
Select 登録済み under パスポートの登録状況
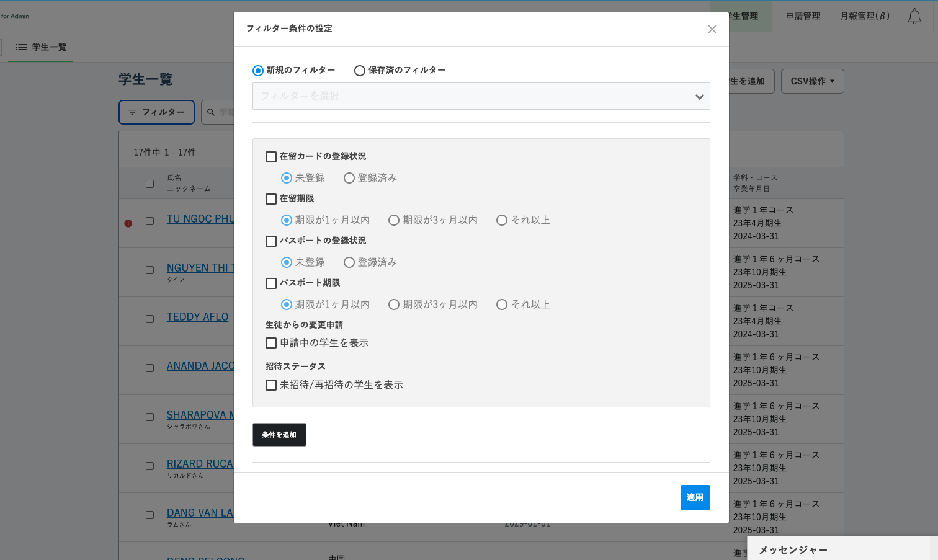click(x=349, y=262)
